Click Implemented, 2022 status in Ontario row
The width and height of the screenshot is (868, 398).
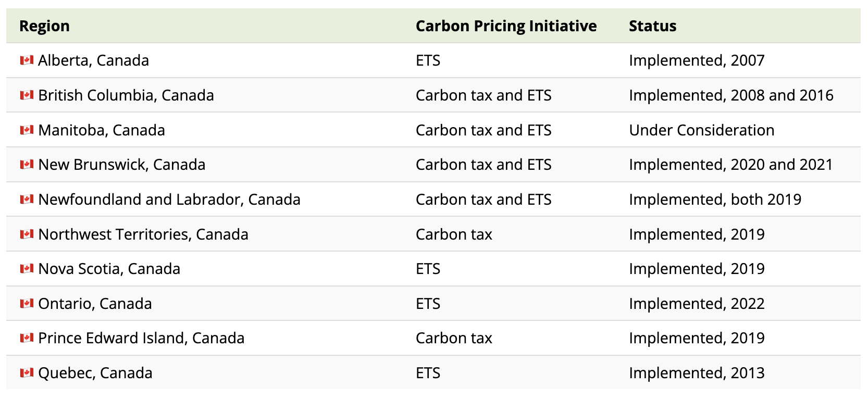(697, 304)
